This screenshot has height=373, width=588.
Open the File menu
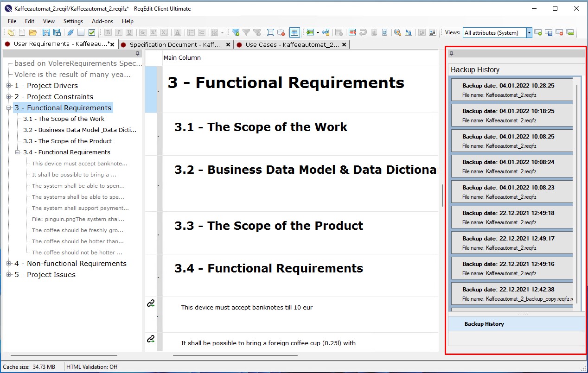pos(12,21)
